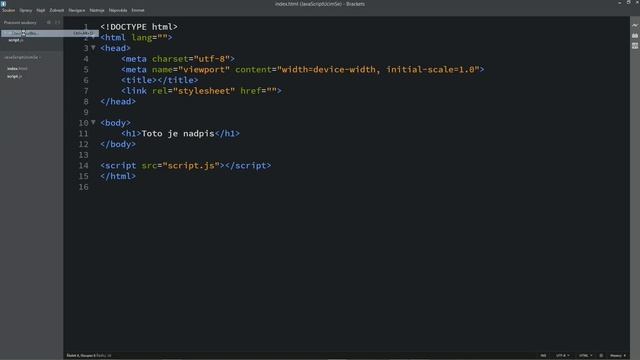Collapse the head section fold arrow
640x360 pixels.
click(93, 48)
